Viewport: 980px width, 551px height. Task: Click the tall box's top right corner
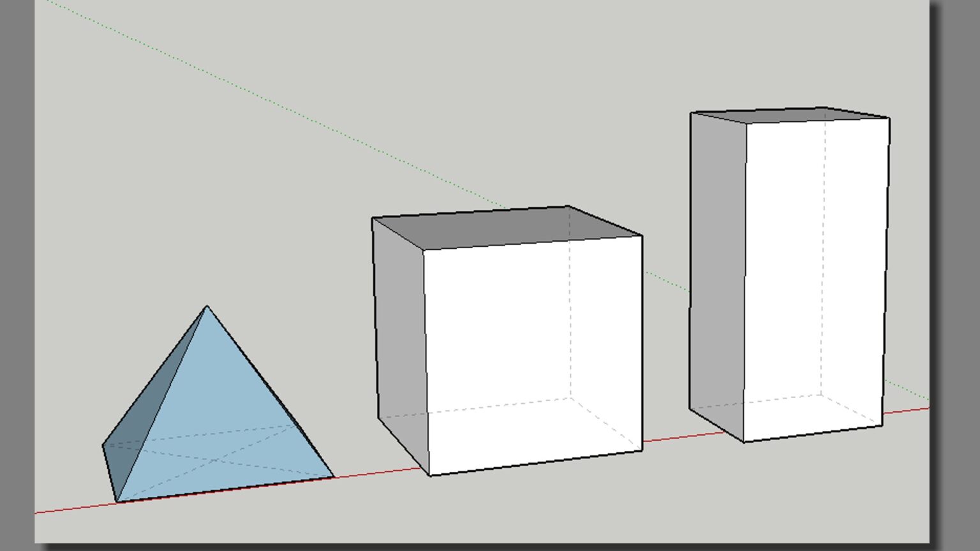(889, 118)
